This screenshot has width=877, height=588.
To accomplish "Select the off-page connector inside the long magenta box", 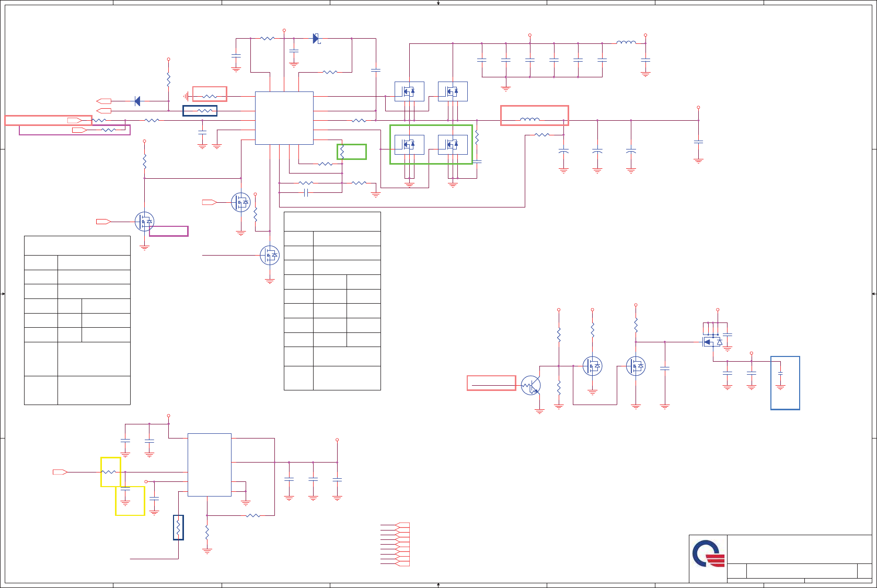I will (79, 130).
